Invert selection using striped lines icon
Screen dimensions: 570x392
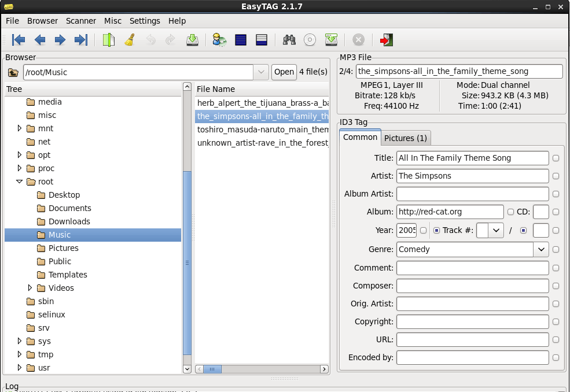point(262,40)
